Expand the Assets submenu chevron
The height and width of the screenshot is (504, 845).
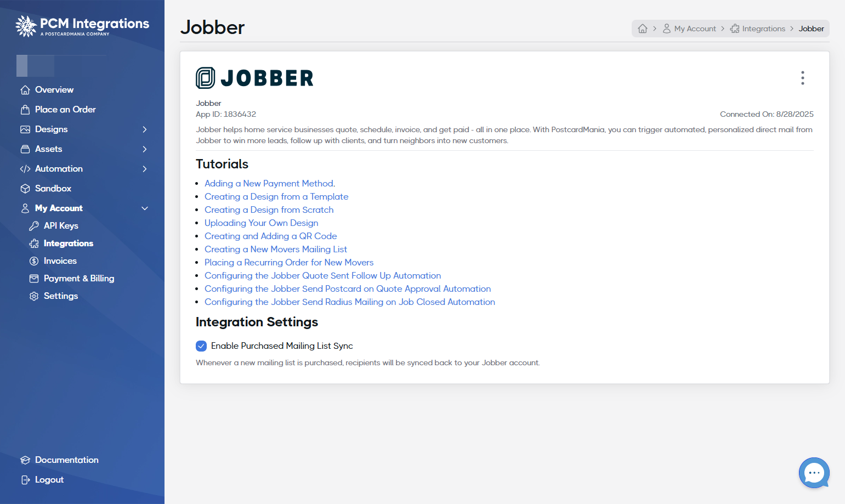tap(145, 149)
